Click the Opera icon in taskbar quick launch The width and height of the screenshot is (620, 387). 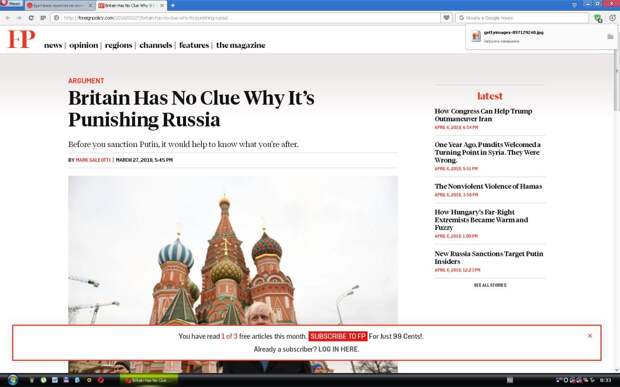click(x=101, y=380)
